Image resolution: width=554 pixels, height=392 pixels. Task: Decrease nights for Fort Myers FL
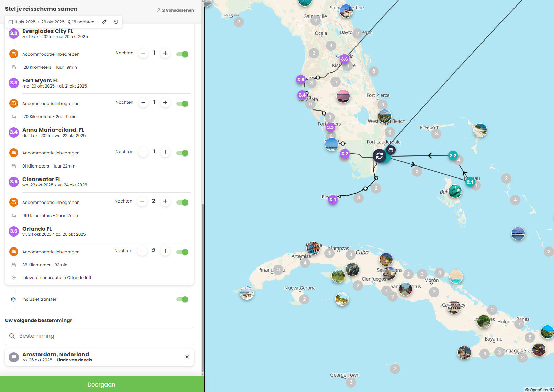pyautogui.click(x=143, y=103)
